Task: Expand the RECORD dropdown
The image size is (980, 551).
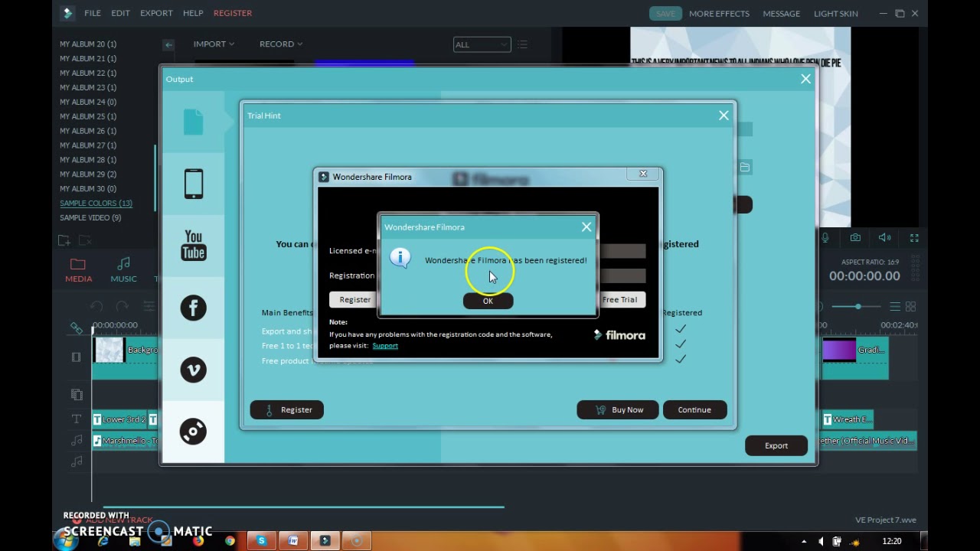Action: pos(281,44)
